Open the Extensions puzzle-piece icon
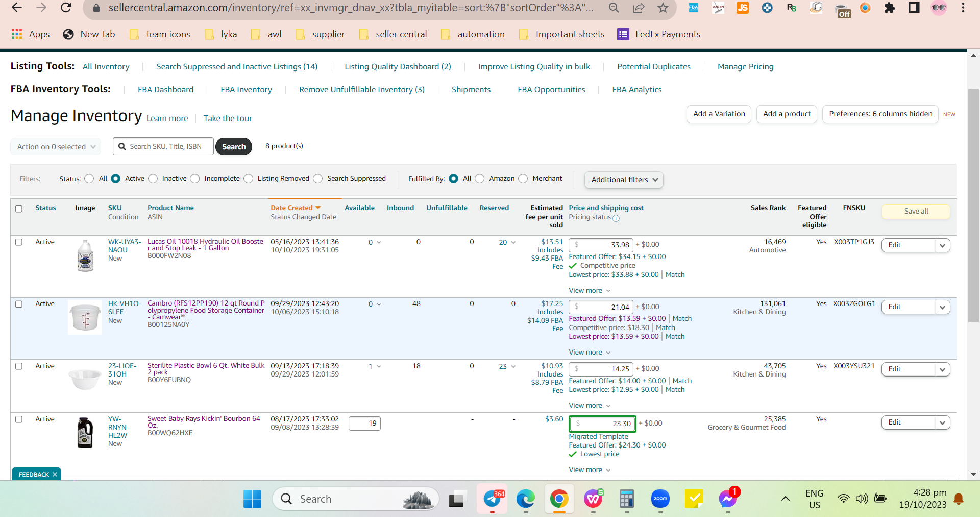This screenshot has height=517, width=980. coord(890,8)
